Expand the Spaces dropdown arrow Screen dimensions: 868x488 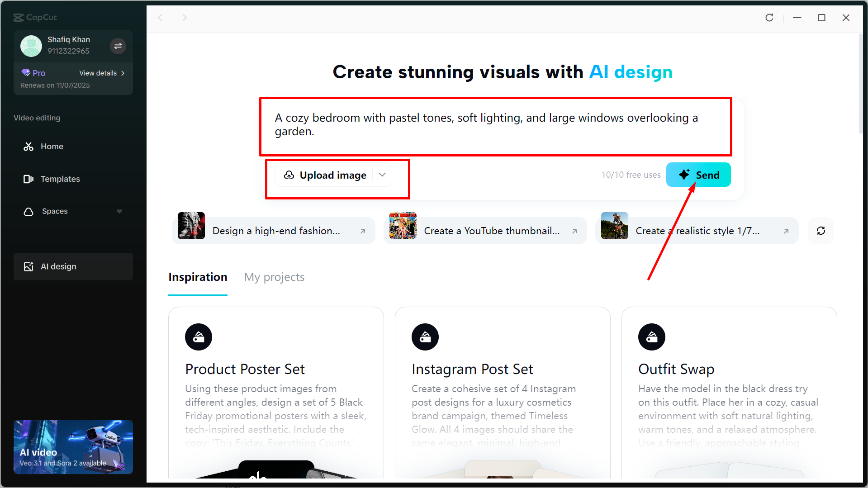tap(119, 212)
